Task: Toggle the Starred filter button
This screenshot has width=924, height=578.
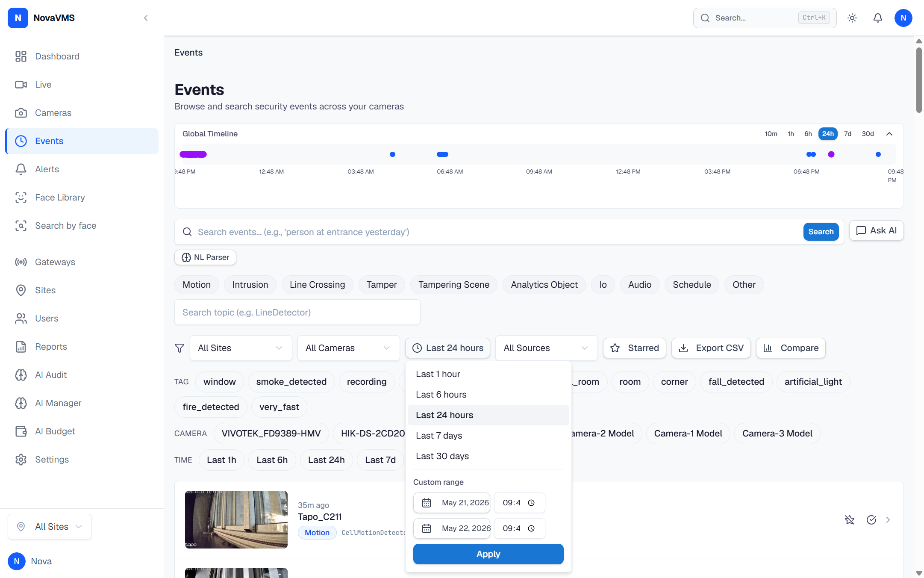Action: click(x=635, y=348)
